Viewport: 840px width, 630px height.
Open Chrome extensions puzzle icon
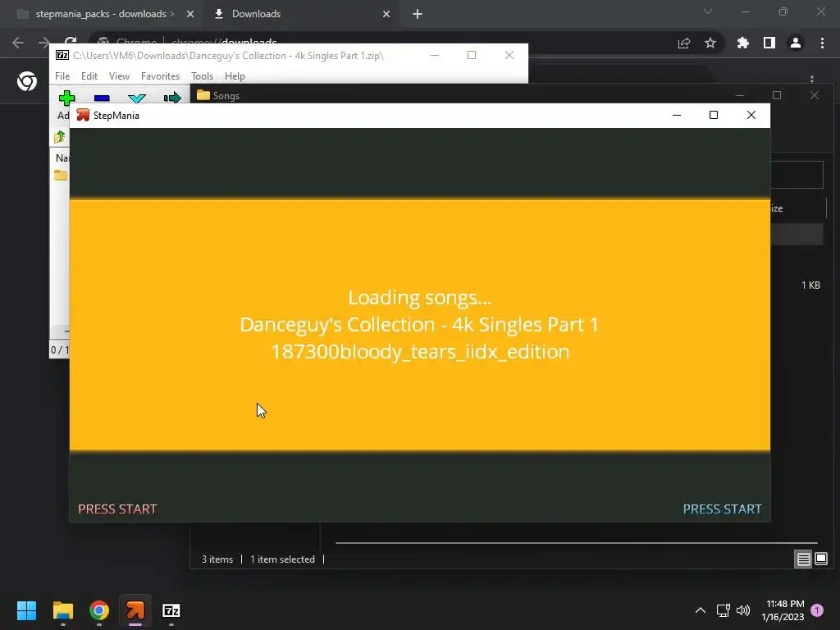[743, 43]
